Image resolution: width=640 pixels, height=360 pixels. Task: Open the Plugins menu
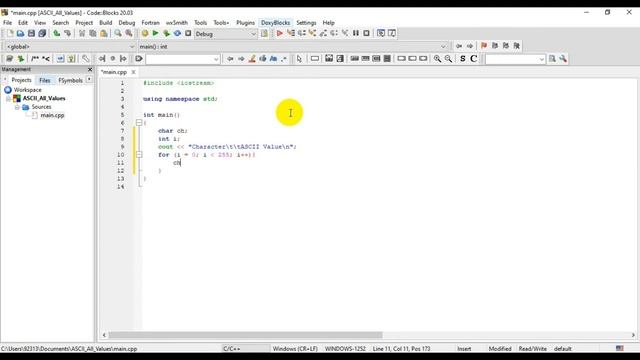(245, 23)
